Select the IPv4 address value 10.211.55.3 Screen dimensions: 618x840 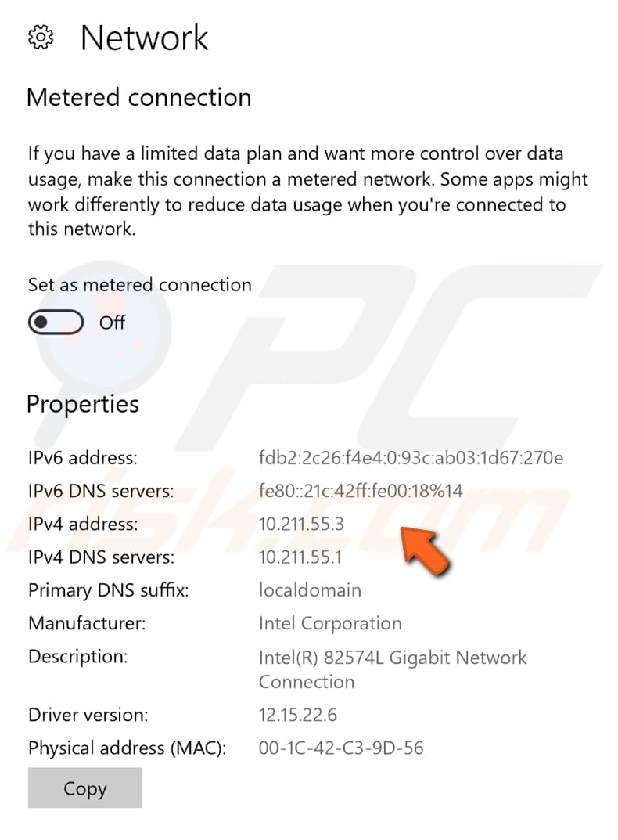tap(302, 524)
